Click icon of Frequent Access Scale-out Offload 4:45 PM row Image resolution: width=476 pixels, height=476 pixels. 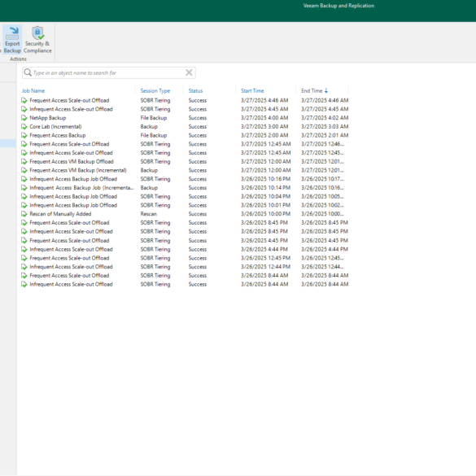[24, 241]
